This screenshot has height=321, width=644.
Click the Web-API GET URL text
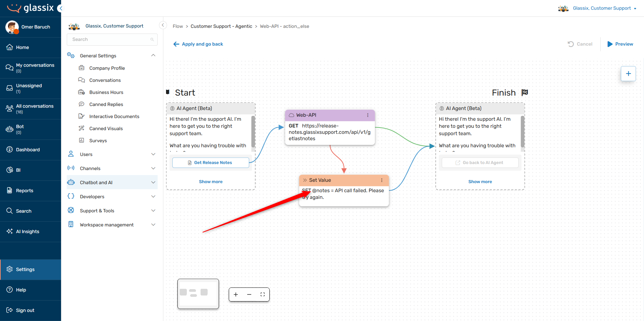pyautogui.click(x=330, y=132)
